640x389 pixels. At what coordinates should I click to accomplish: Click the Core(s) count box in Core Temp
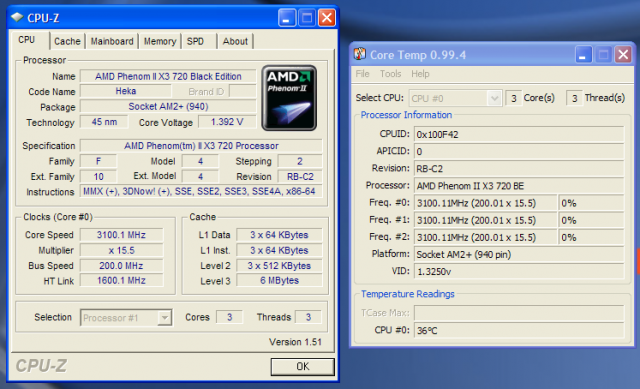click(x=514, y=98)
